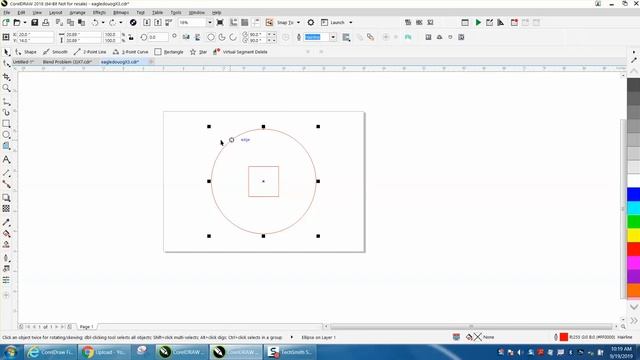Select the Crop tool in the toolbox
This screenshot has width=640, height=360.
coord(6,77)
